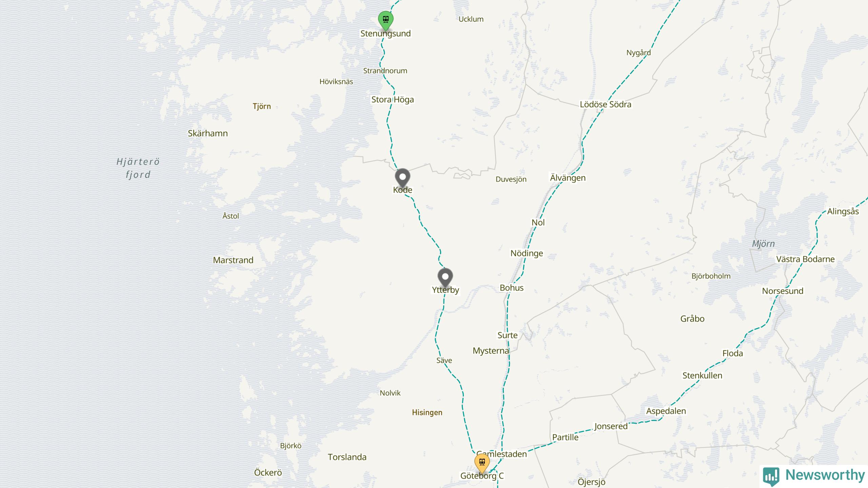Click the yellow Göteborg C train marker
Image resolution: width=868 pixels, height=488 pixels.
click(x=482, y=463)
